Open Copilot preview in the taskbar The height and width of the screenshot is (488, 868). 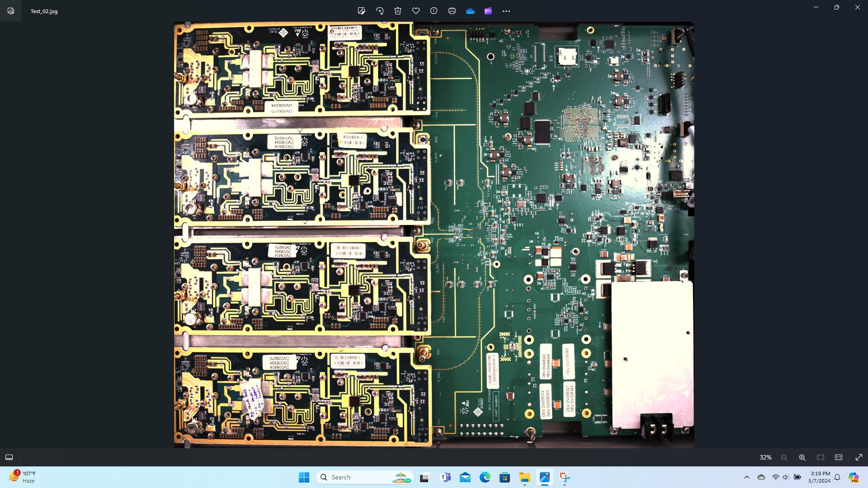853,477
